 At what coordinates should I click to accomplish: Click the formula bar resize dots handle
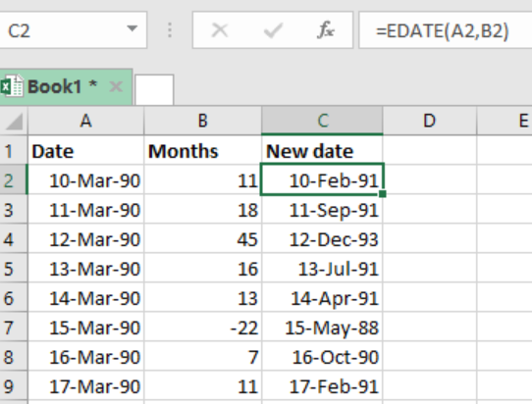click(170, 30)
